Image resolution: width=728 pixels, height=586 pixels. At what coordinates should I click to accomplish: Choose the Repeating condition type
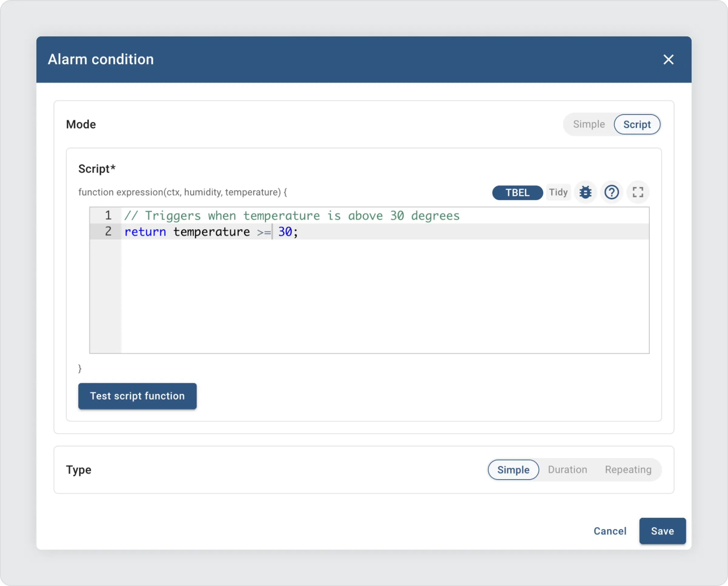point(628,470)
